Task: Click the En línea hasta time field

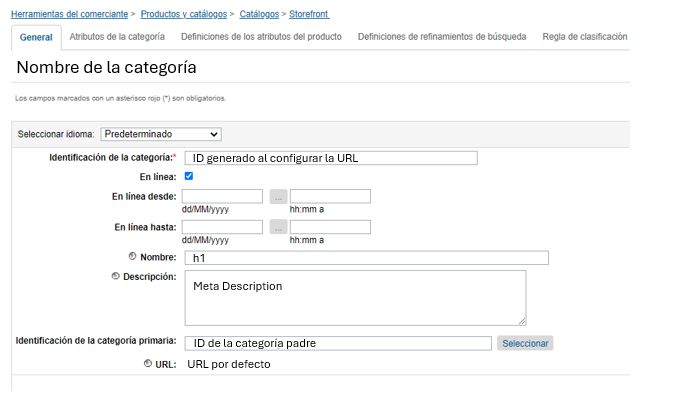Action: tap(330, 227)
